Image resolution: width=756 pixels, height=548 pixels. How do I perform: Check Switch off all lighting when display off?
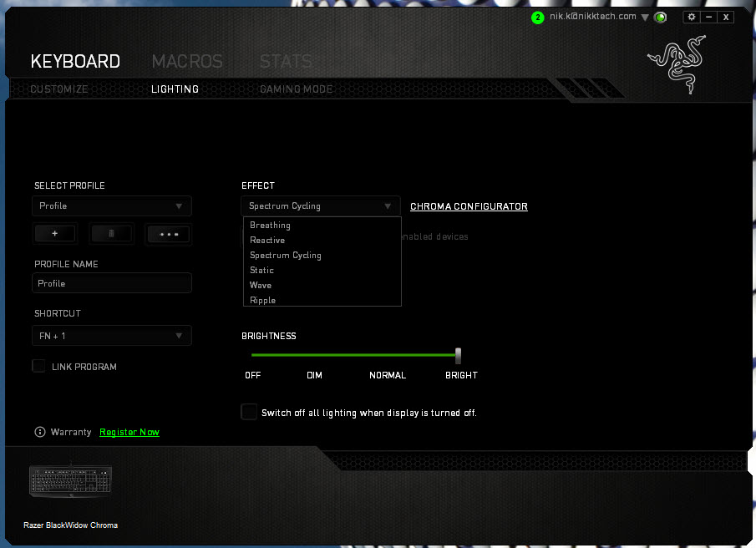[249, 412]
